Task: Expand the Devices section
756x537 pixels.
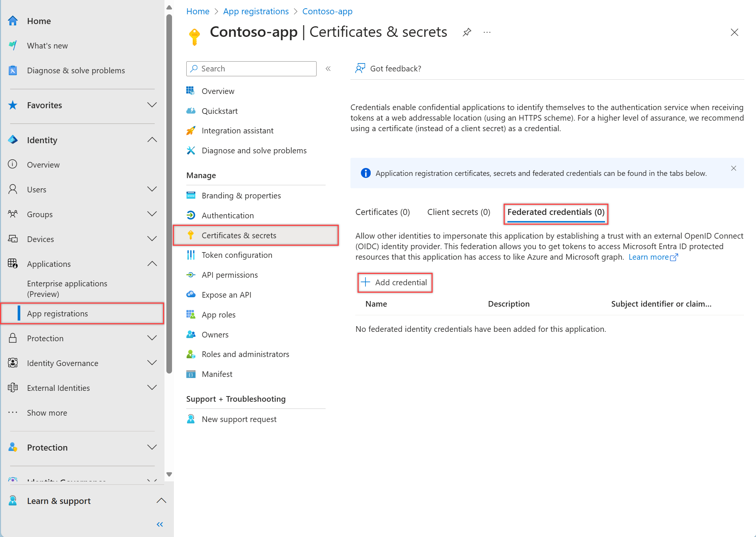Action: pyautogui.click(x=152, y=239)
